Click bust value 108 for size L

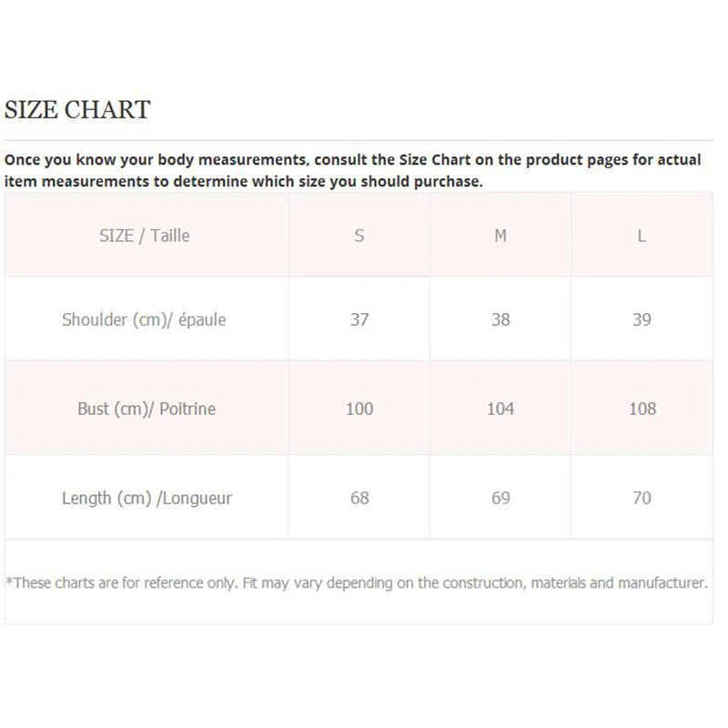pyautogui.click(x=642, y=409)
